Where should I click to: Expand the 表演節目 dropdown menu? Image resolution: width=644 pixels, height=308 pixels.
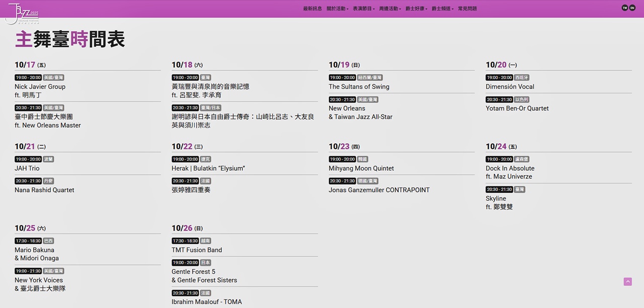point(363,9)
